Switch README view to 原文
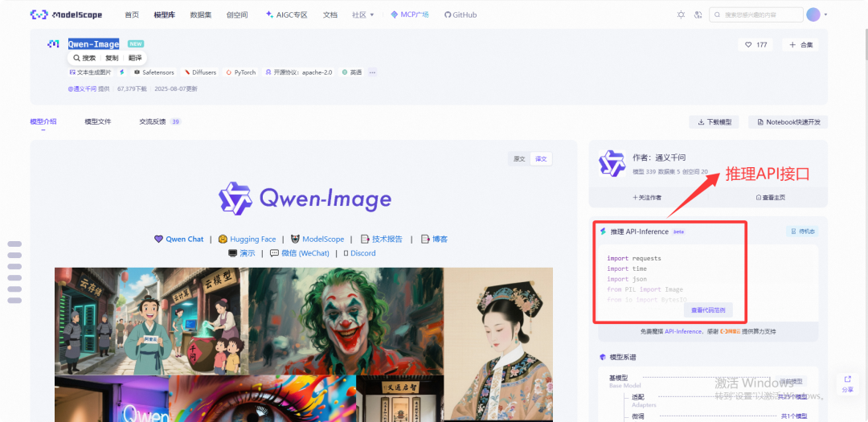Image resolution: width=868 pixels, height=422 pixels. [x=519, y=159]
